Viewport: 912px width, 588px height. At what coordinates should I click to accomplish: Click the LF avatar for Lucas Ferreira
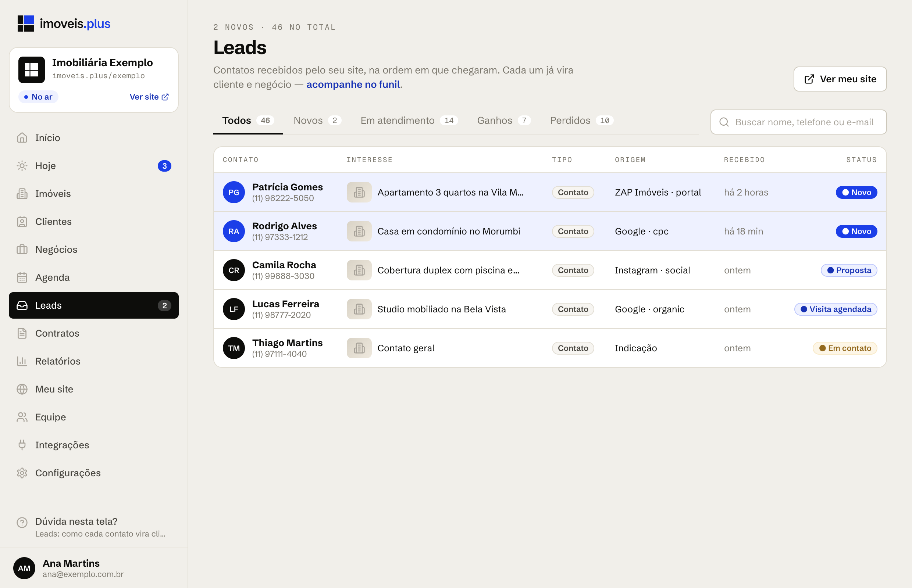[234, 309]
